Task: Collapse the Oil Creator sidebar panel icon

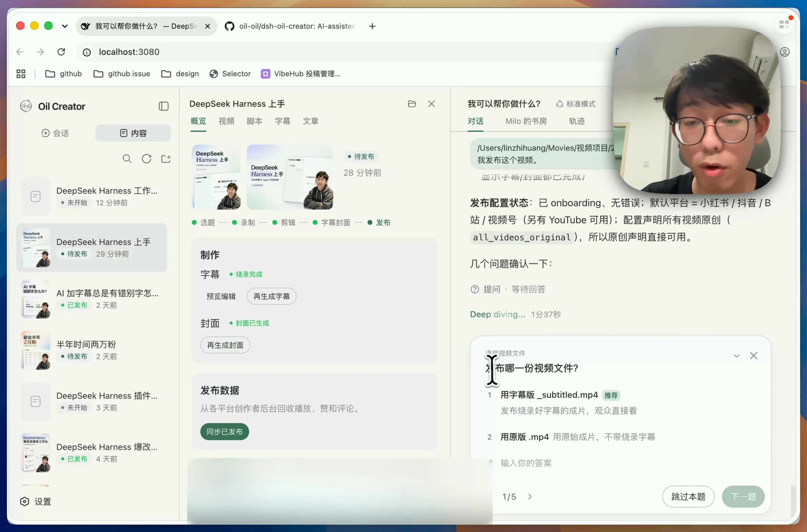Action: click(164, 106)
